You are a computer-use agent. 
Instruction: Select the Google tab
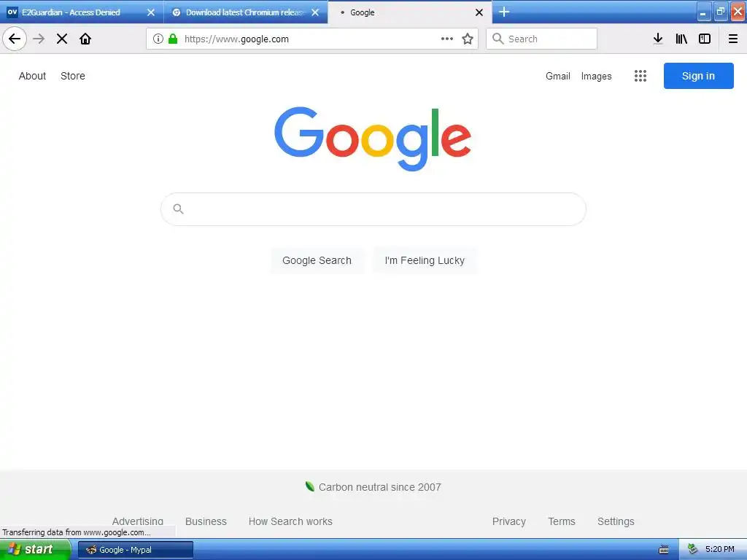410,12
